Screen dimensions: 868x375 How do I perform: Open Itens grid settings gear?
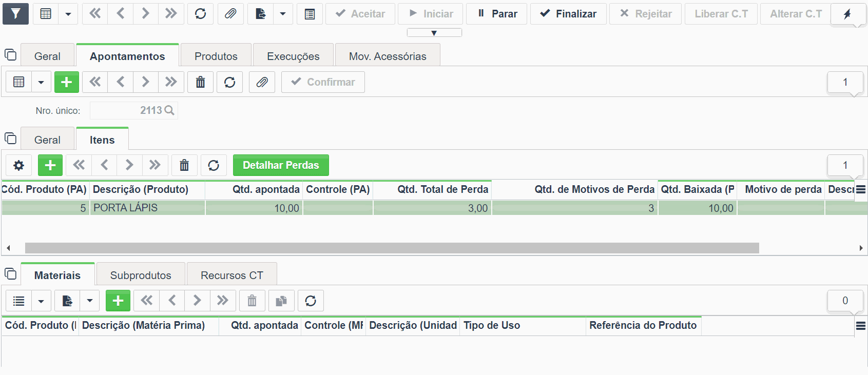pos(19,165)
